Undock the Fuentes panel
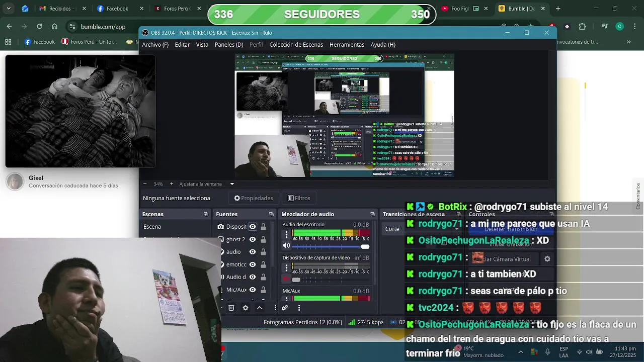Viewport: 644px width, 362px height. (271, 214)
